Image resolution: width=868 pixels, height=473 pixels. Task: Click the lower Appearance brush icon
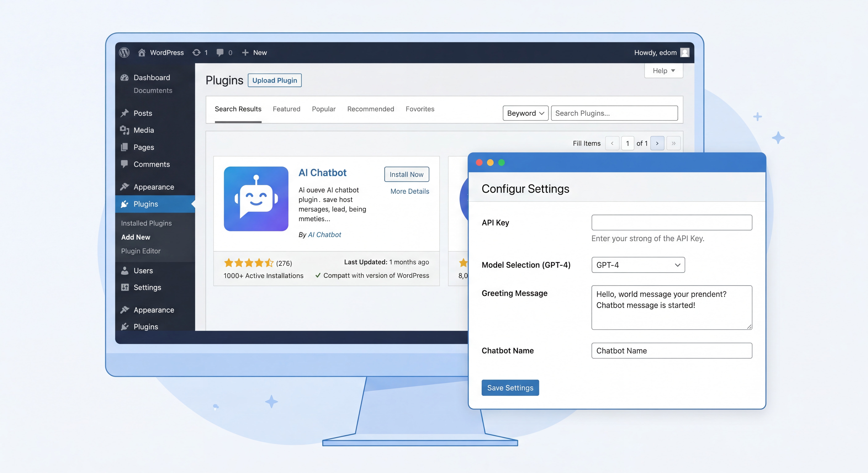(x=125, y=310)
